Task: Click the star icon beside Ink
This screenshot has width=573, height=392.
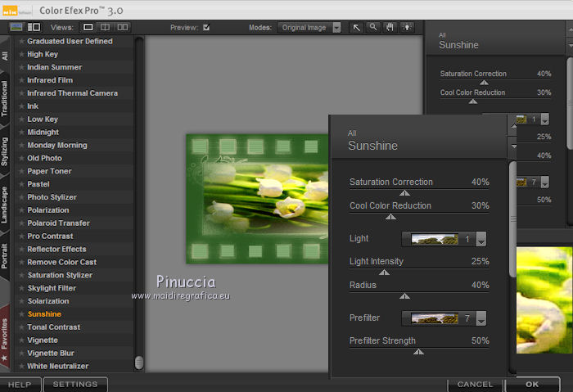Action: coord(21,106)
